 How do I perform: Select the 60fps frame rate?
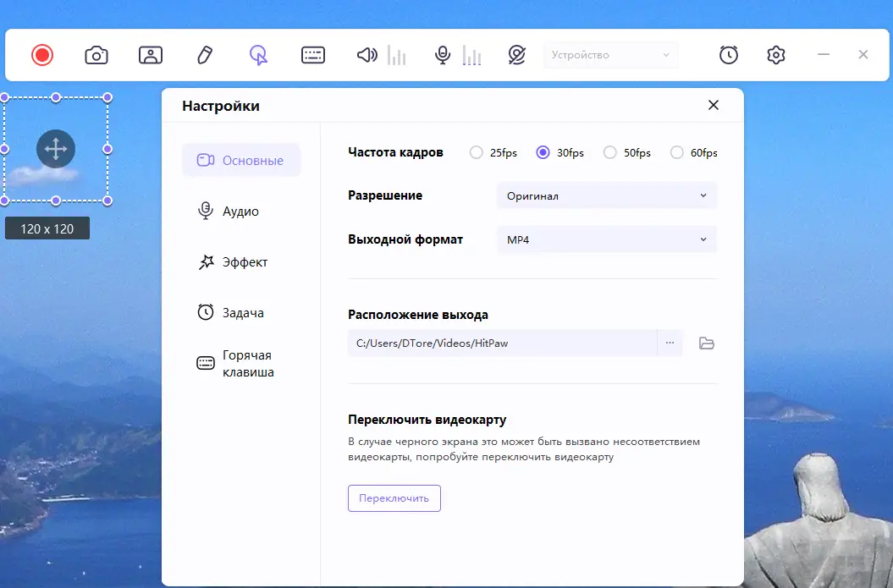coord(678,152)
